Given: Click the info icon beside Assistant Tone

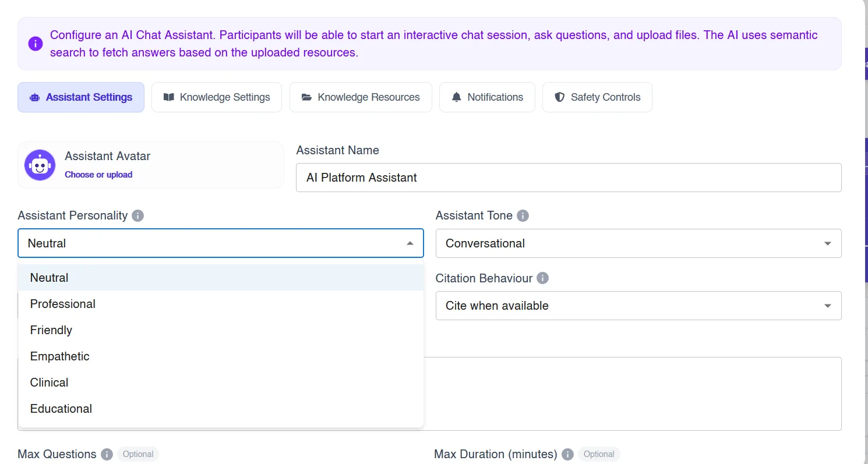Looking at the screenshot, I should [523, 216].
